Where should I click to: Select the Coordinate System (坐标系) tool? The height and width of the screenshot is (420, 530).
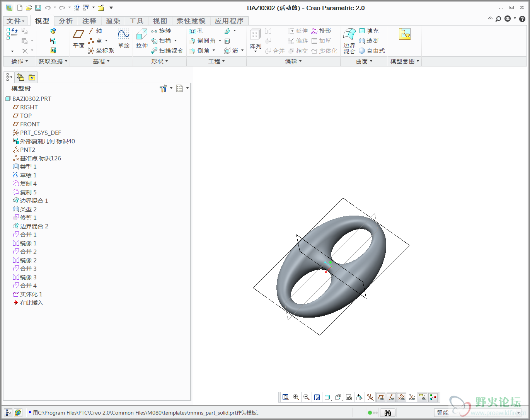tap(101, 51)
